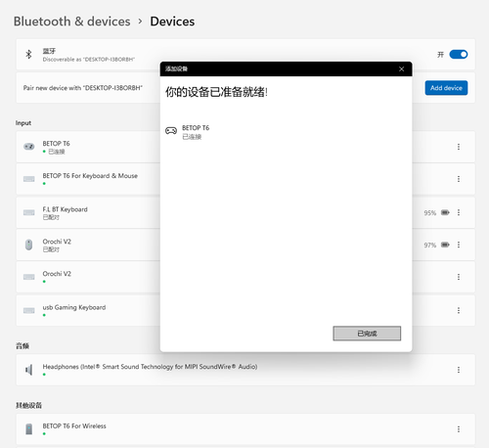Open more options for Headphones device
The height and width of the screenshot is (448, 489).
point(459,370)
